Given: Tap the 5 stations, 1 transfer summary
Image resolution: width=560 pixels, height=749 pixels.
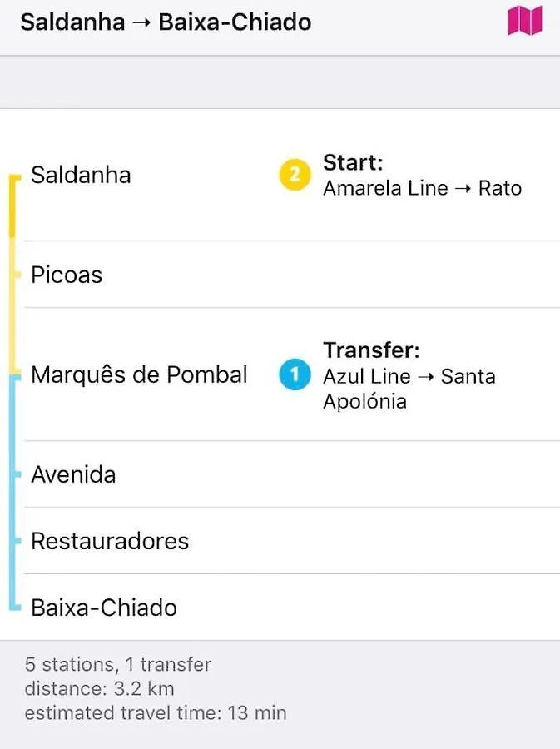Looking at the screenshot, I should click(117, 664).
